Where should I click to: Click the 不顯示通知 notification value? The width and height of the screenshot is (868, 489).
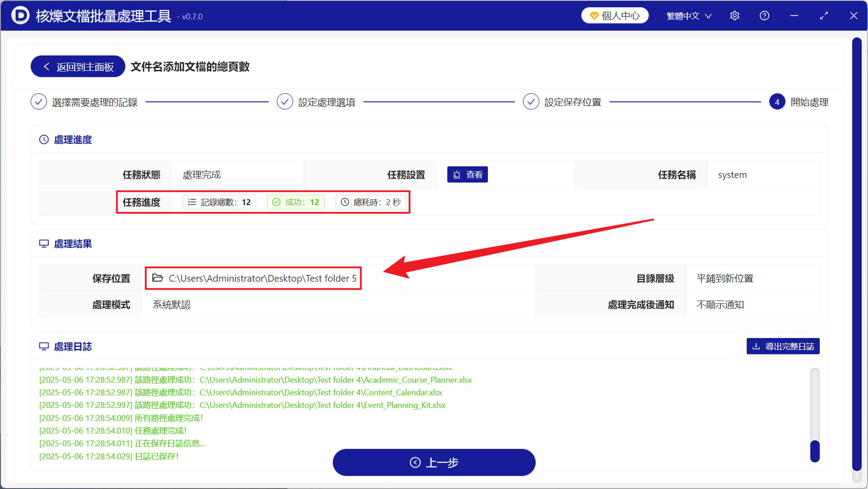click(x=720, y=305)
